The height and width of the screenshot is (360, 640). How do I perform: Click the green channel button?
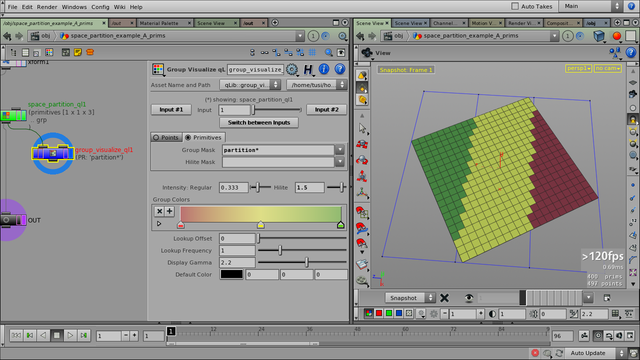point(389,313)
